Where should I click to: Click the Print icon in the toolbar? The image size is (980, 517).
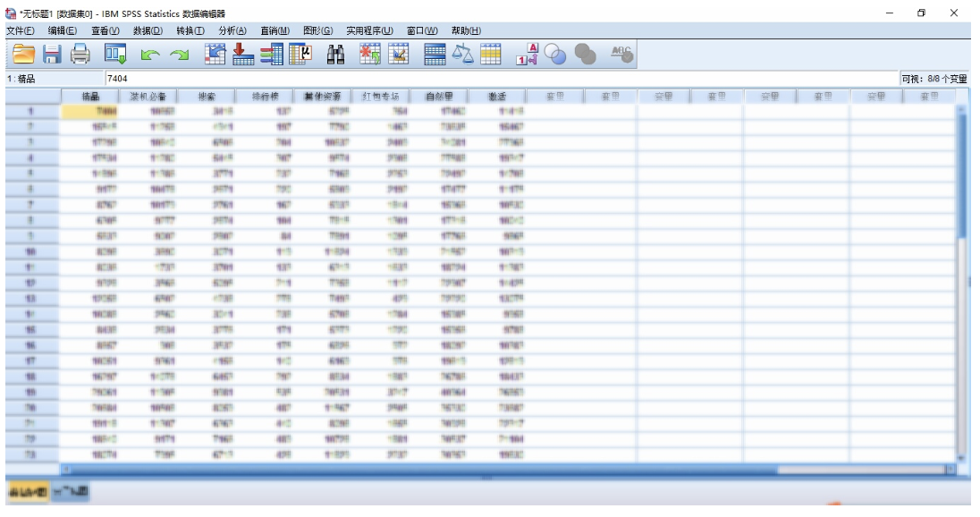point(80,55)
